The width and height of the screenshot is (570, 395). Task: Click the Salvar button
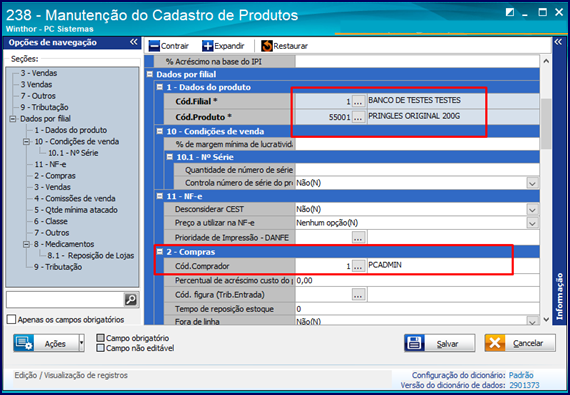coord(439,343)
